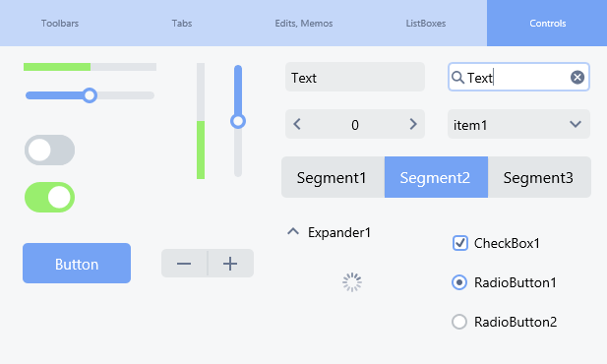Click the minus button
This screenshot has height=364, width=607.
184,264
